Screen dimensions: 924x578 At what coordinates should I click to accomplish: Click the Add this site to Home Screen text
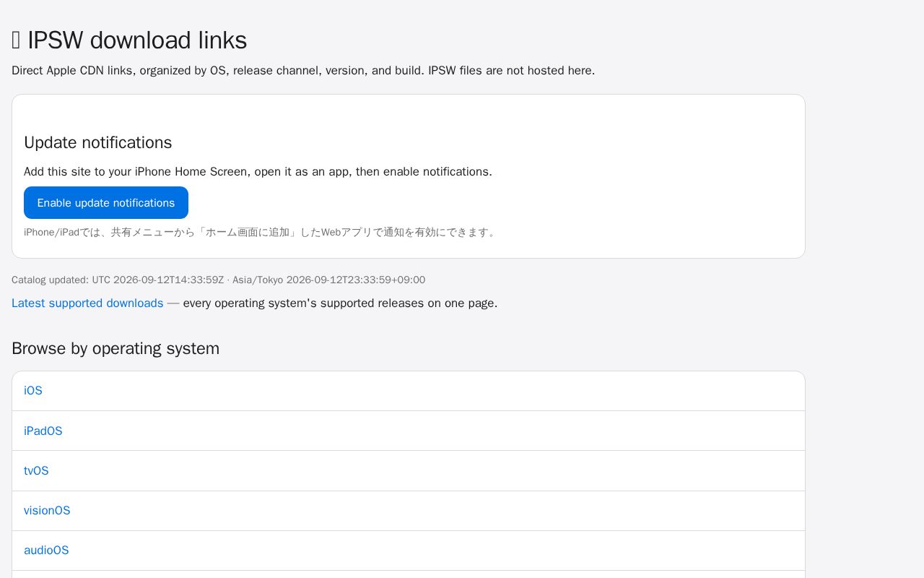point(258,172)
